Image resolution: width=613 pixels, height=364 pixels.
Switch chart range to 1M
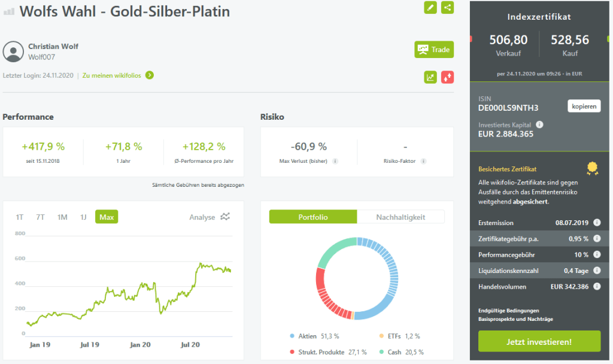coord(62,217)
